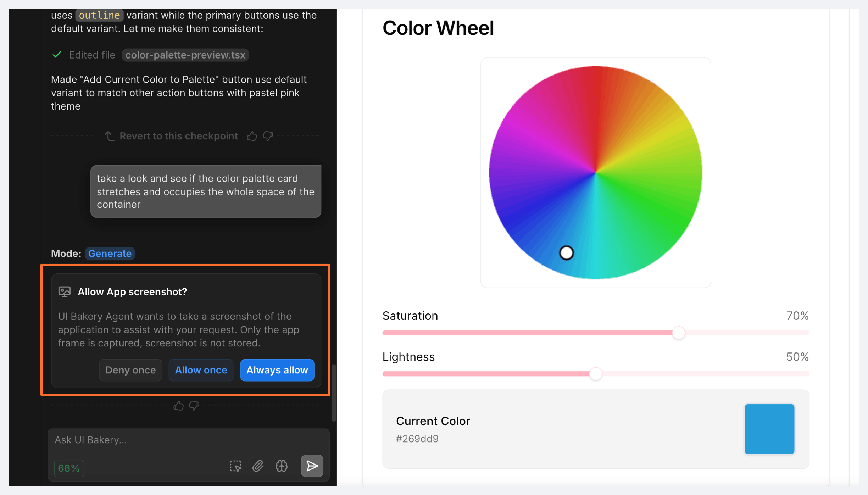Click the attach file paperclip icon
The image size is (868, 495).
pyautogui.click(x=258, y=466)
